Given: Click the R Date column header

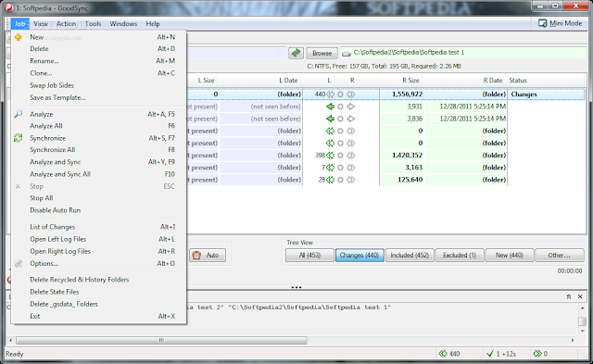Looking at the screenshot, I should pos(465,81).
